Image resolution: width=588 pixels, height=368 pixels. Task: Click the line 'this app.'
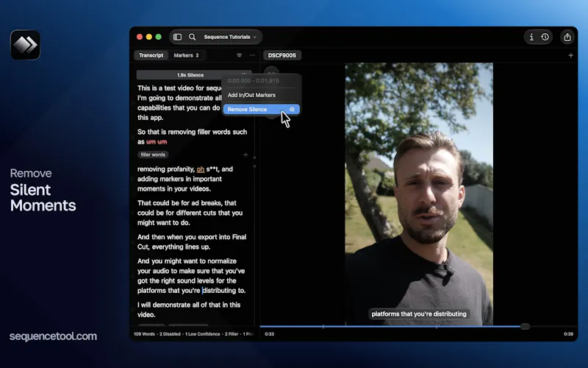pyautogui.click(x=150, y=118)
